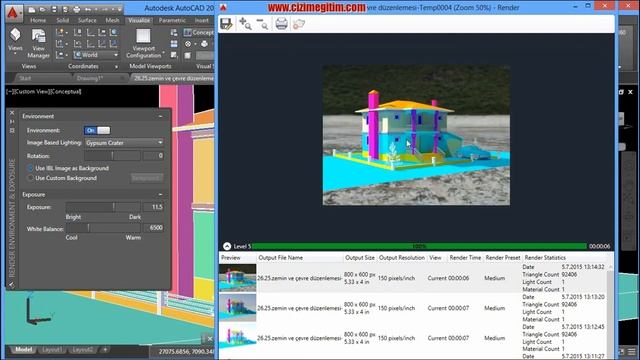
Task: Click the UCS icon with light bulb in Coordinates
Action: [x=60, y=32]
